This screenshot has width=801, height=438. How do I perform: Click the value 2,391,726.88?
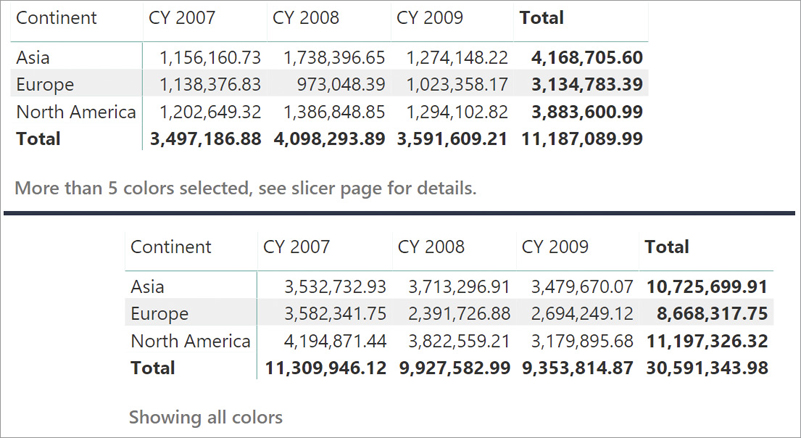(x=459, y=313)
